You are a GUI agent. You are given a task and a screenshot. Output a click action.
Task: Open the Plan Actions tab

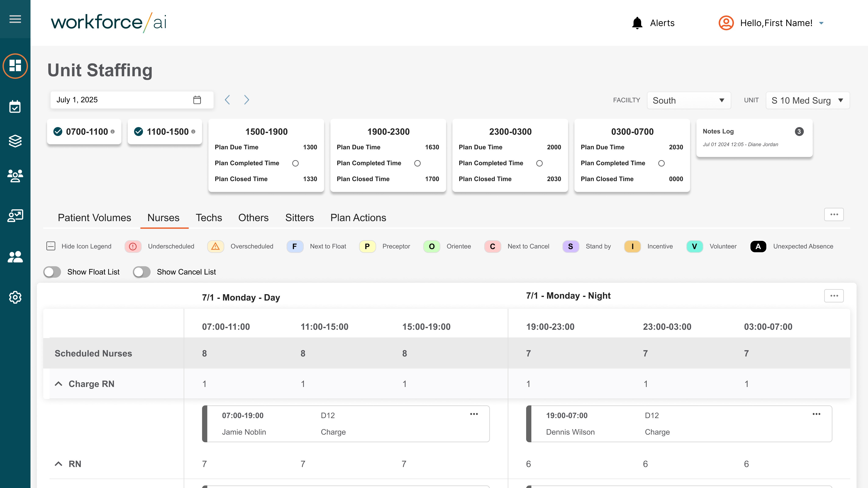(358, 218)
